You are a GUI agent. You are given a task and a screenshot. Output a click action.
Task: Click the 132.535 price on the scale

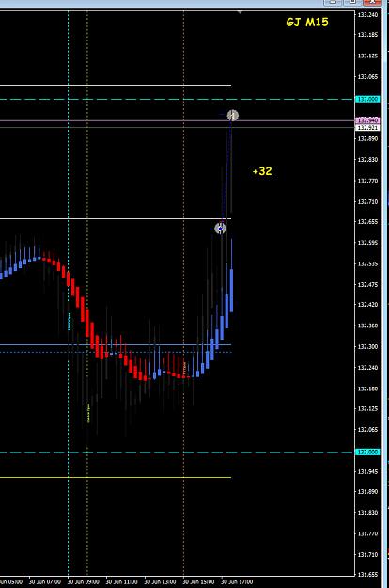[367, 264]
